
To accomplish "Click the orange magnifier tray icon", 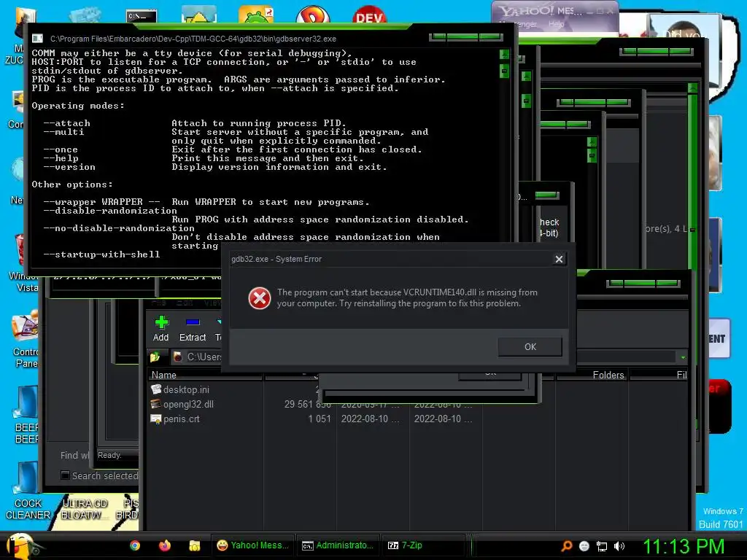I will pyautogui.click(x=566, y=546).
